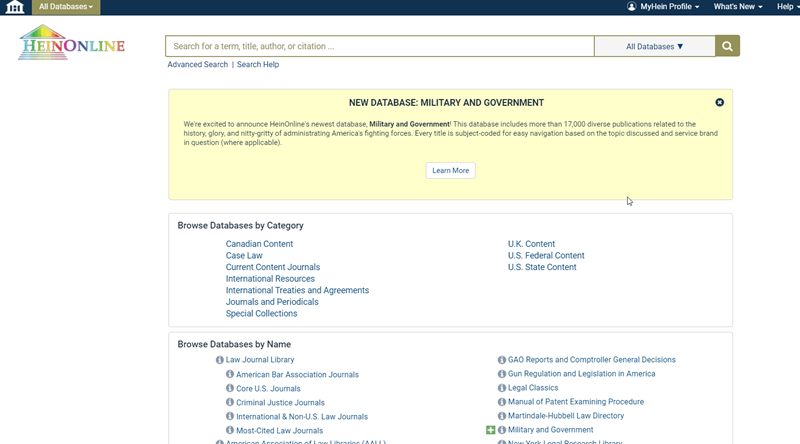Browse Current Content Journals category
Viewport: 800px width, 444px height.
[x=273, y=267]
